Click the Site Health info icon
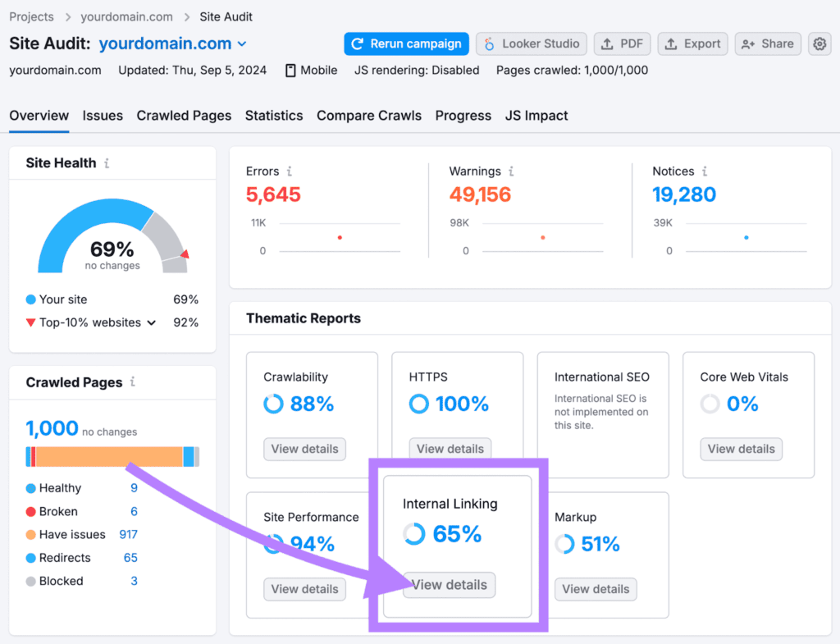The image size is (840, 644). point(107,163)
